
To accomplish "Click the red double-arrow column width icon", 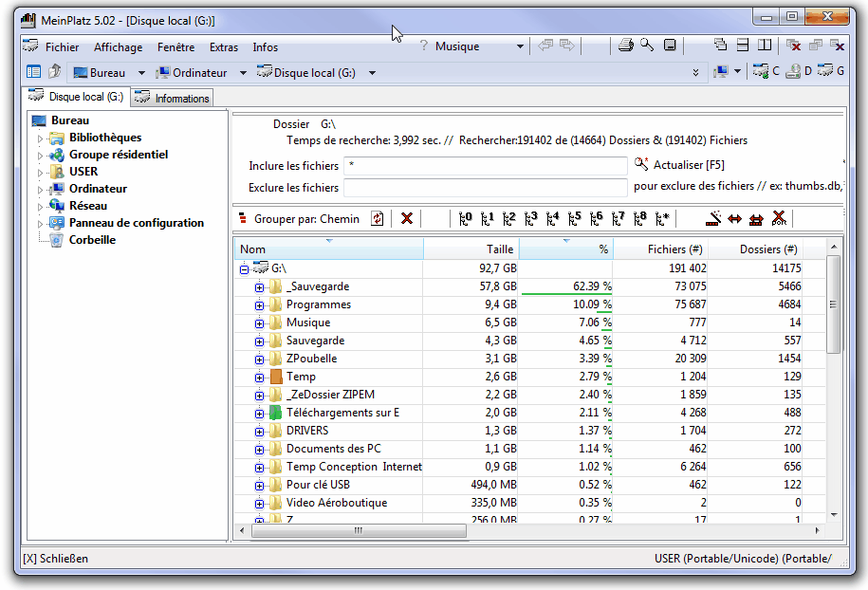I will pyautogui.click(x=734, y=219).
